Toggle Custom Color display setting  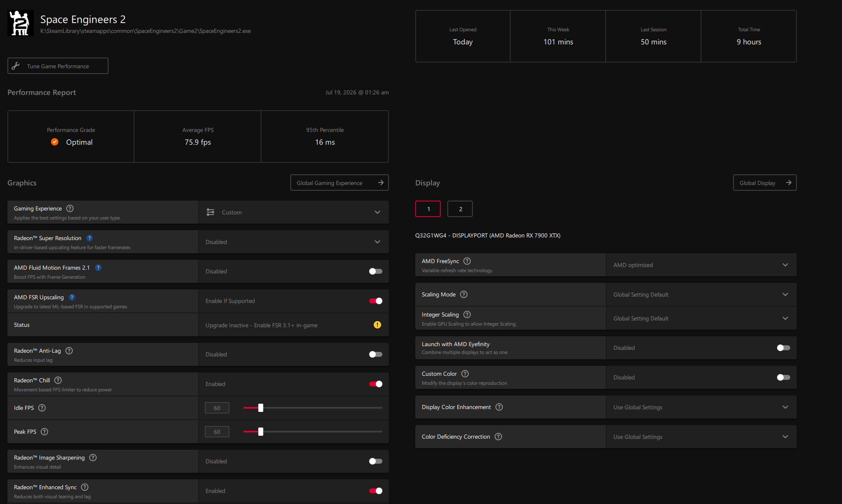coord(783,377)
